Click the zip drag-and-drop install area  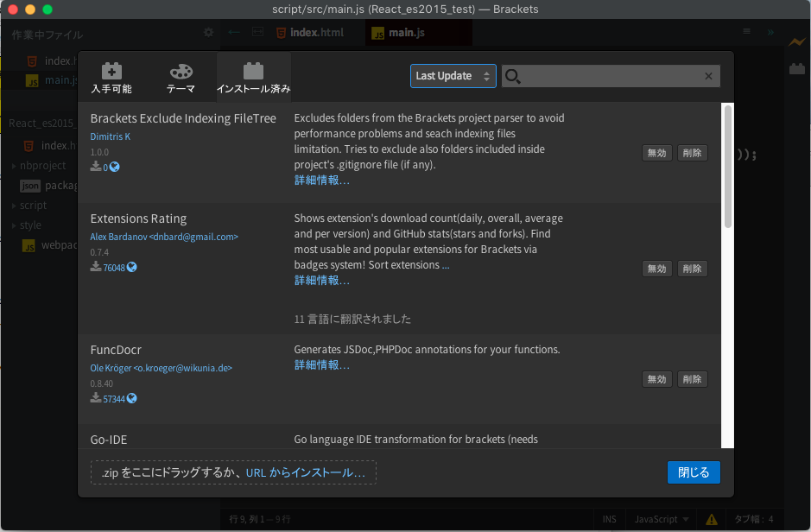tap(233, 472)
